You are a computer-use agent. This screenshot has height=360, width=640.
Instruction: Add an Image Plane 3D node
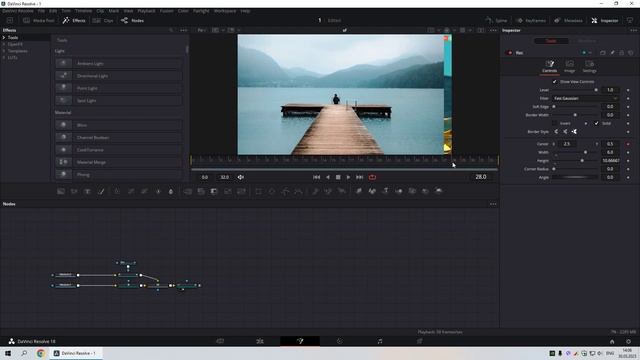pyautogui.click(x=358, y=191)
